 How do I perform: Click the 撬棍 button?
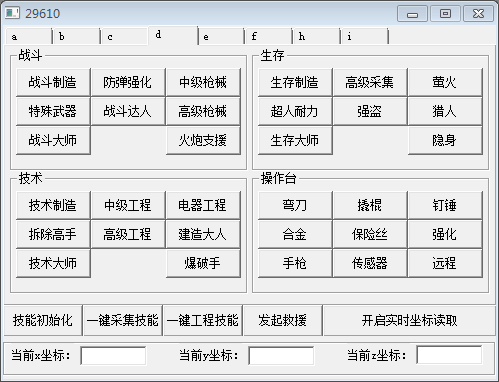click(x=370, y=205)
